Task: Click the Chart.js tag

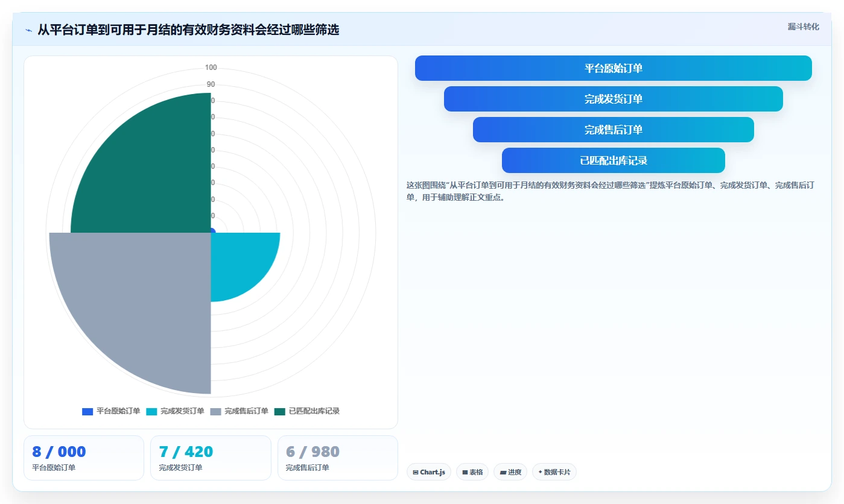Action: [429, 472]
